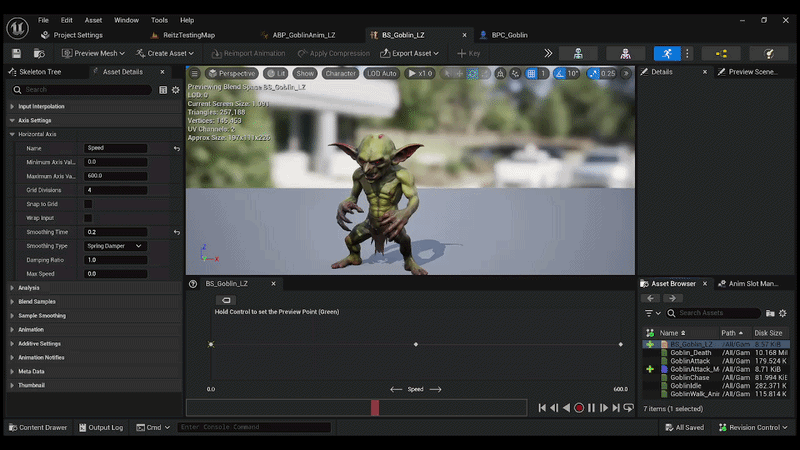Open the Preview Mesh dropdown
The image size is (800, 450).
click(93, 53)
